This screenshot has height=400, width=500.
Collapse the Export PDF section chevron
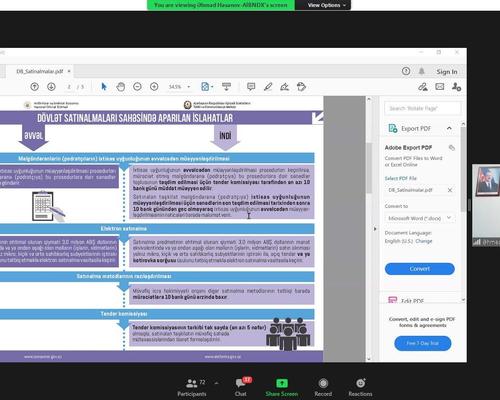(449, 128)
